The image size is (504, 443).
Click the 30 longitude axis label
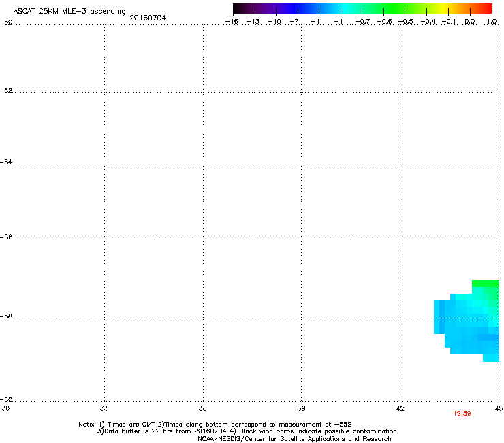click(5, 408)
